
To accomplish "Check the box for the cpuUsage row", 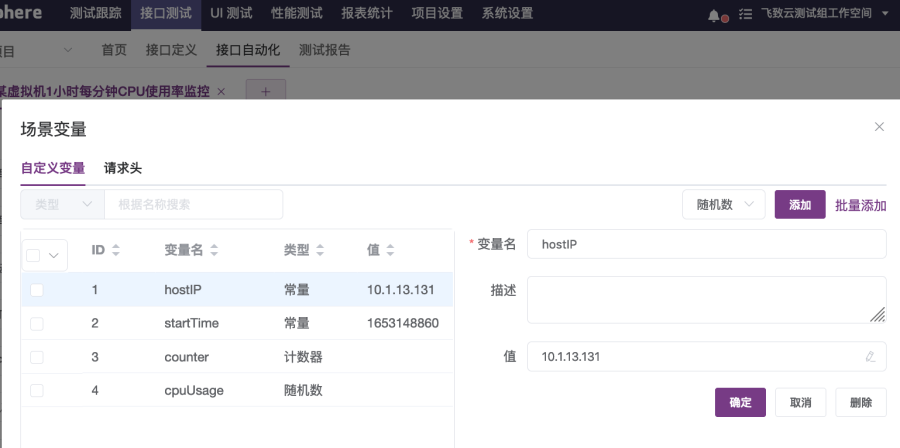I will [x=37, y=391].
